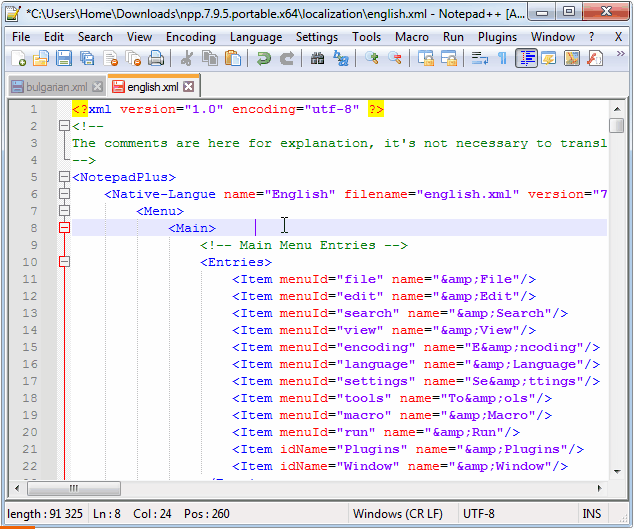
Task: Collapse the Entries fold marker on line 10
Action: click(64, 262)
